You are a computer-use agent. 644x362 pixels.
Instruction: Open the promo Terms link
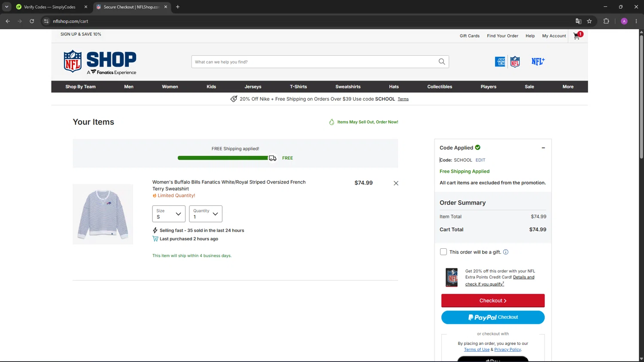403,99
